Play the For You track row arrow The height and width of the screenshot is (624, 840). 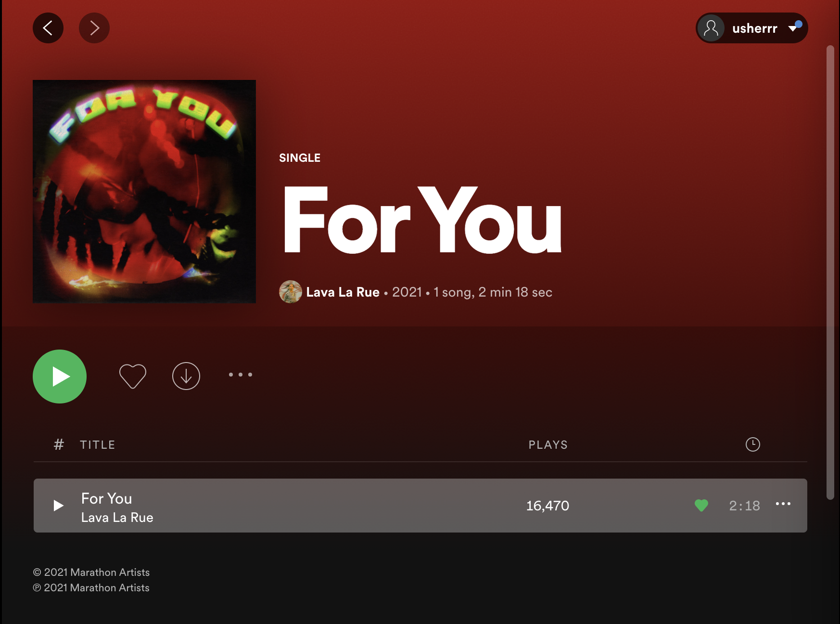(59, 506)
